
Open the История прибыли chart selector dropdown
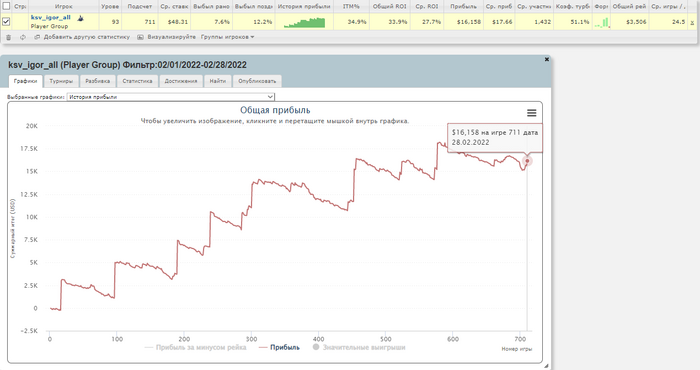[171, 97]
